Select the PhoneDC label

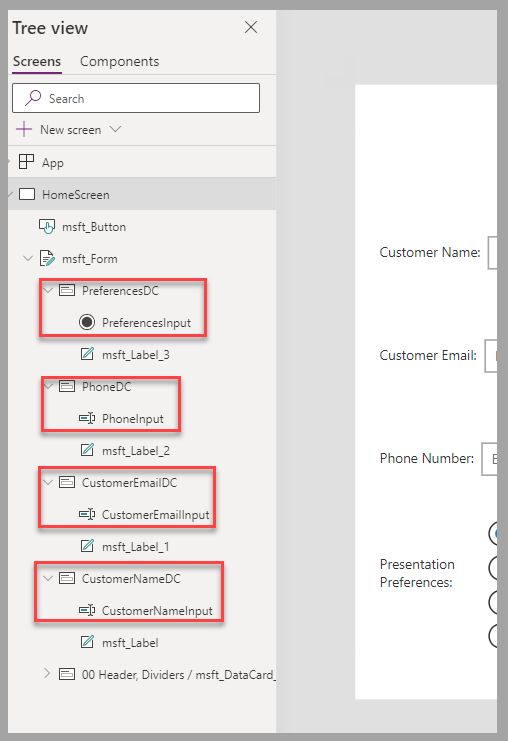106,387
